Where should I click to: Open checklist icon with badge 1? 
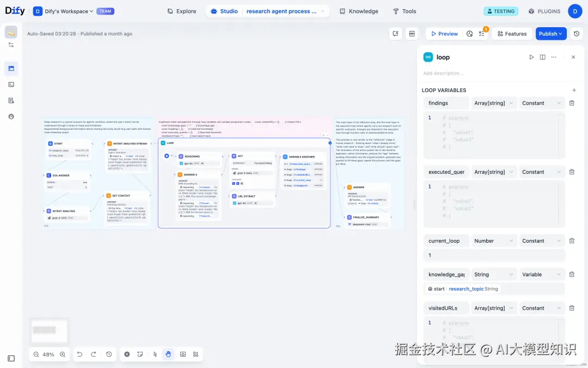click(482, 34)
